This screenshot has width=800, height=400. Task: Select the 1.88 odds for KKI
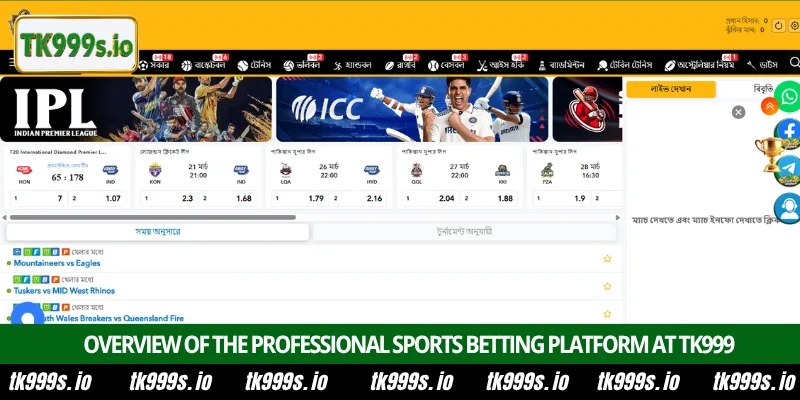point(489,198)
